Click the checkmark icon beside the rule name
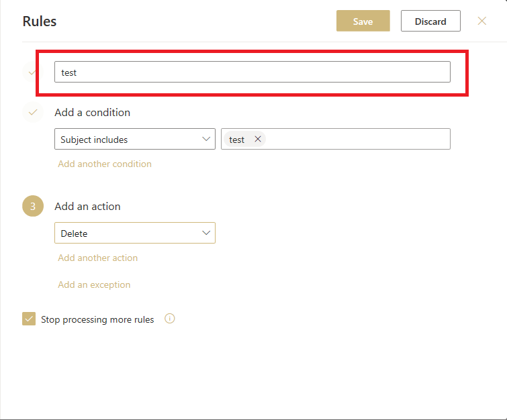507x420 pixels. 32,72
